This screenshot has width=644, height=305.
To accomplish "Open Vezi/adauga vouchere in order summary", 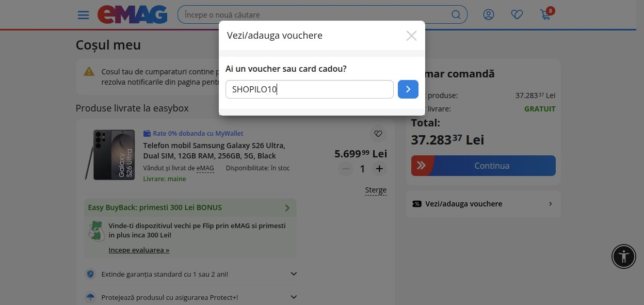I will click(483, 204).
